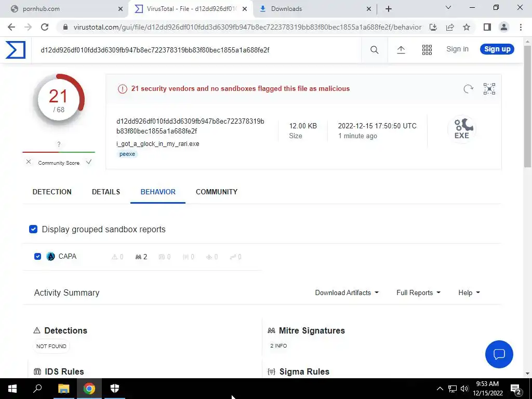Click the 21 / 68 detection score gauge

pos(59,100)
